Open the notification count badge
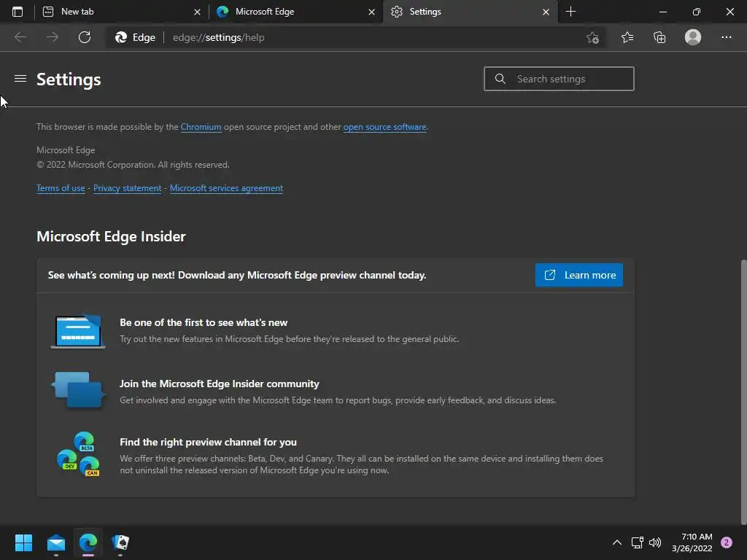 pos(727,542)
